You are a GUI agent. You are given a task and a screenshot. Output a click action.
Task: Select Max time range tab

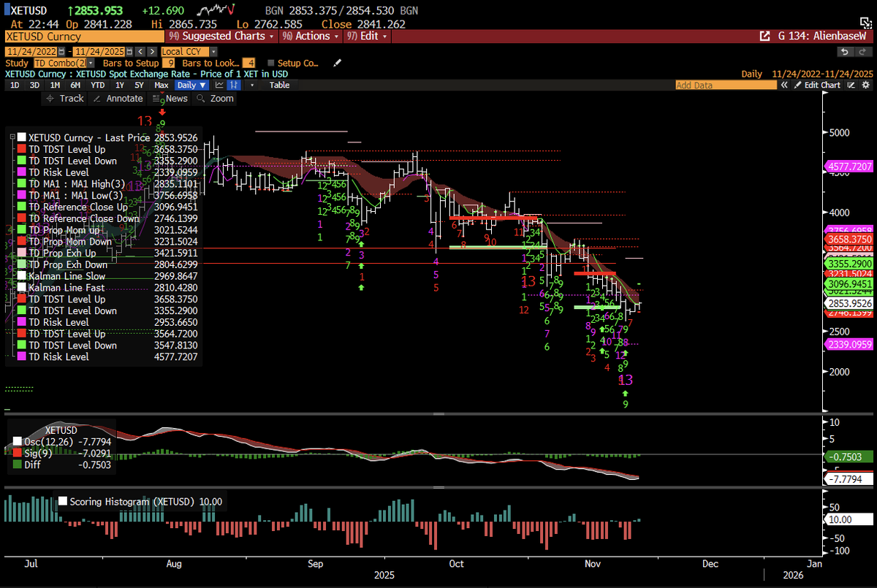(162, 85)
